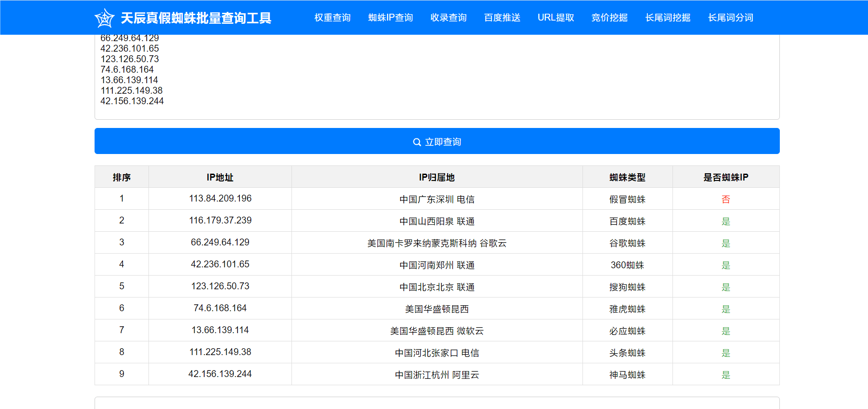Screen dimensions: 868x409
Task: Click IP line 42.236.101.65 in the textarea
Action: tap(130, 48)
